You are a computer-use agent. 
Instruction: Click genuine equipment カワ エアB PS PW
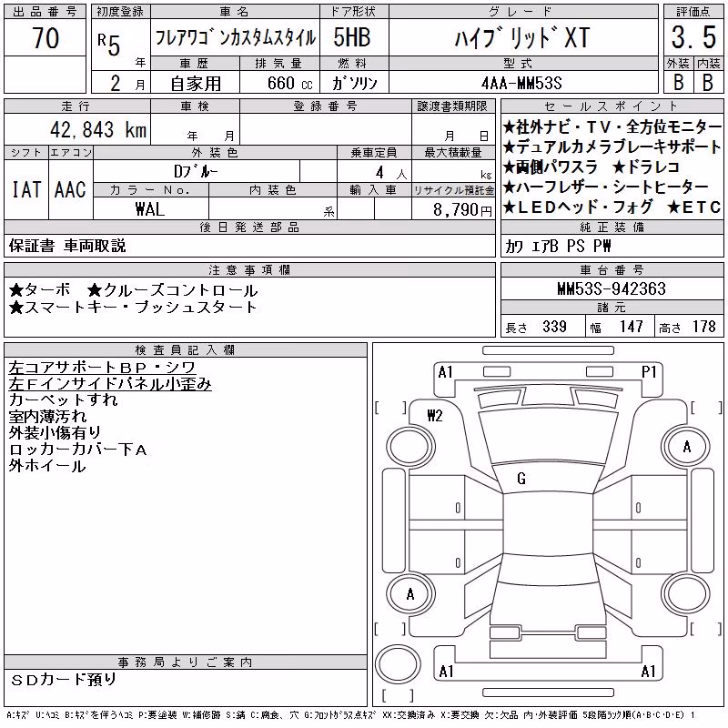558,246
